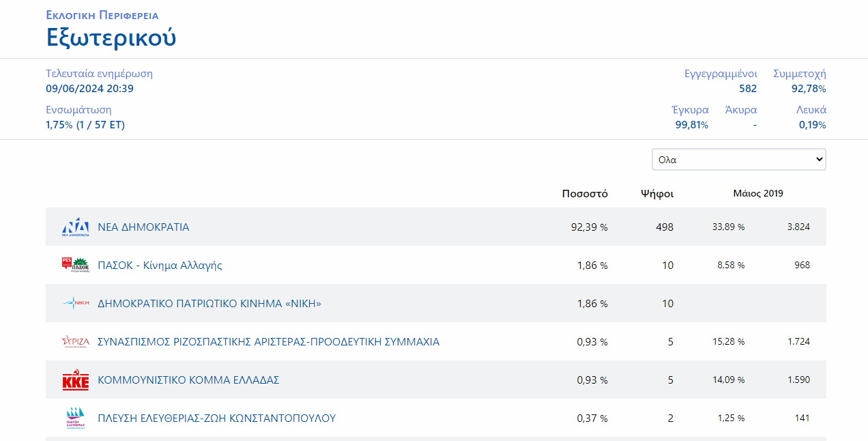868x441 pixels.
Task: Click the 1,75% (1 / 57 ΕΤ) value
Action: (x=85, y=125)
